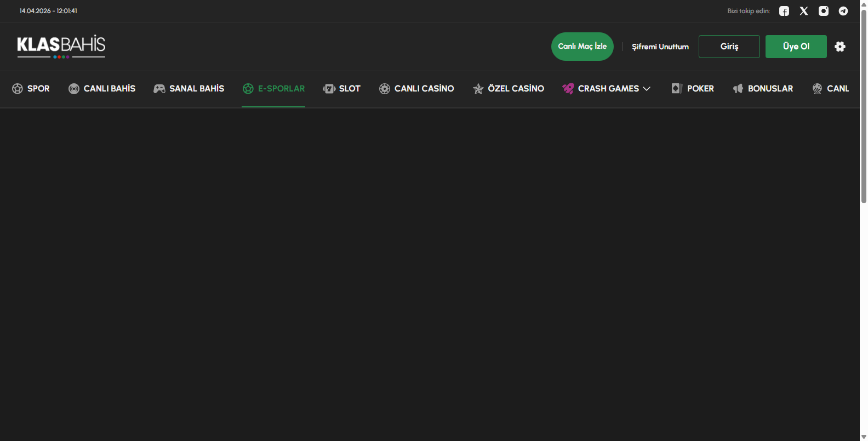Open the X (Twitter) social icon
The width and height of the screenshot is (868, 441).
pyautogui.click(x=804, y=11)
